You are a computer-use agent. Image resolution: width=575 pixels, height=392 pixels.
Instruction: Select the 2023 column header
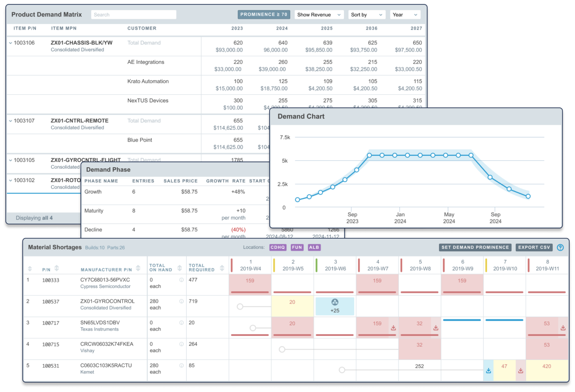click(237, 28)
